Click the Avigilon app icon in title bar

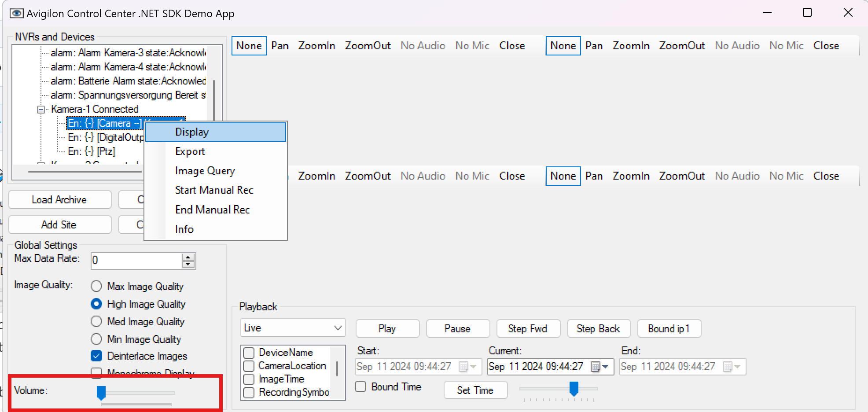pos(16,13)
